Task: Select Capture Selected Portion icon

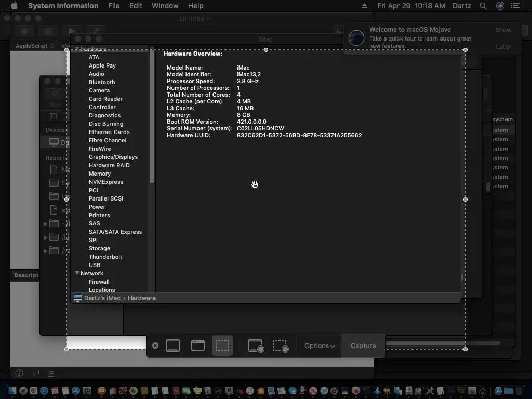Action: (222, 345)
